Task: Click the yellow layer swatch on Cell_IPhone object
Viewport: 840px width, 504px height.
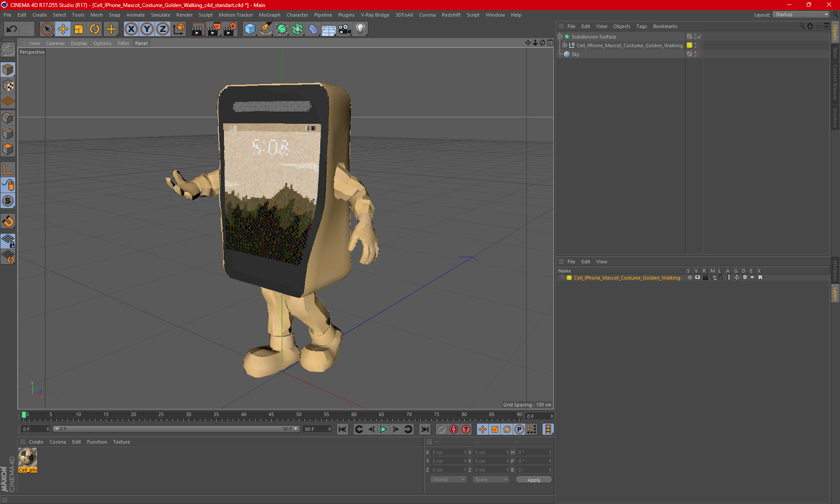Action: (689, 45)
